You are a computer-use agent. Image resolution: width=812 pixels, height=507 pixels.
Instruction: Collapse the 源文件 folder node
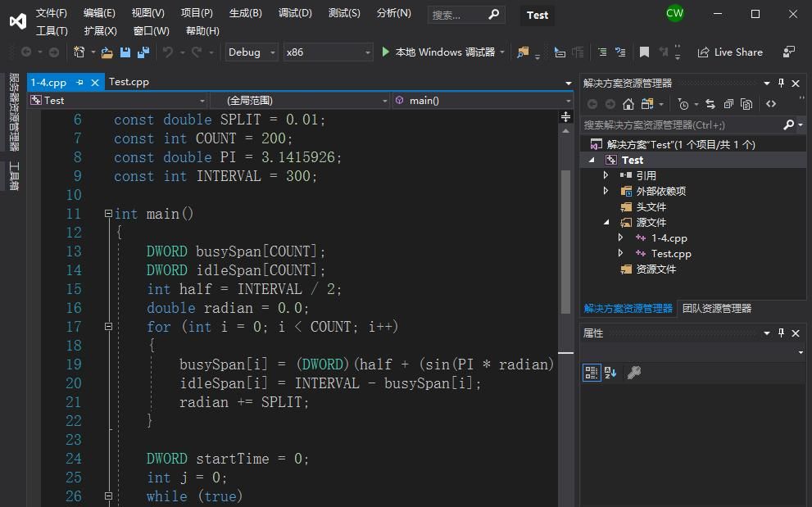click(606, 222)
